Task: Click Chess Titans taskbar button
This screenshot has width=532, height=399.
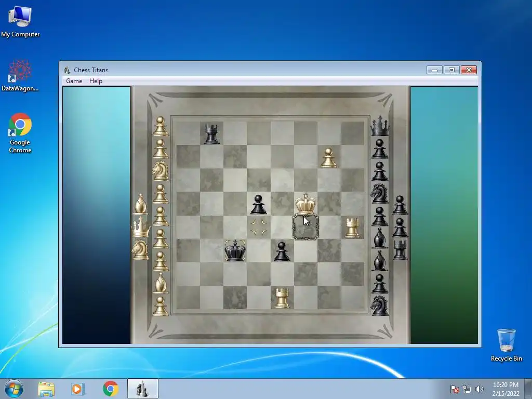Action: click(142, 389)
